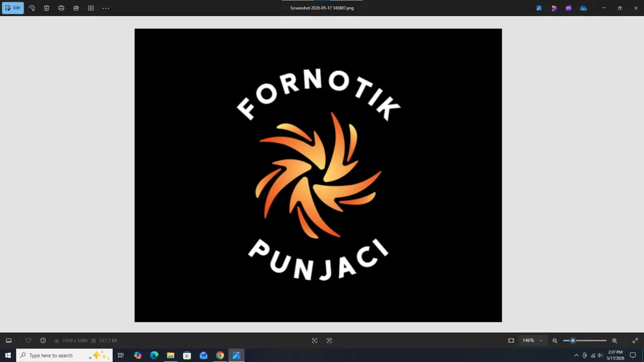Launch Copilot from the taskbar
This screenshot has height=362, width=644.
pos(138,355)
